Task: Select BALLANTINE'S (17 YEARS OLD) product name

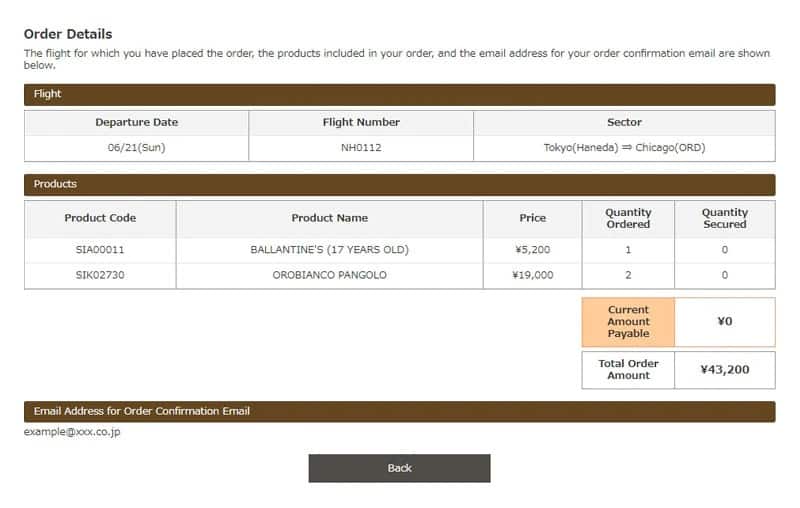Action: click(x=329, y=249)
